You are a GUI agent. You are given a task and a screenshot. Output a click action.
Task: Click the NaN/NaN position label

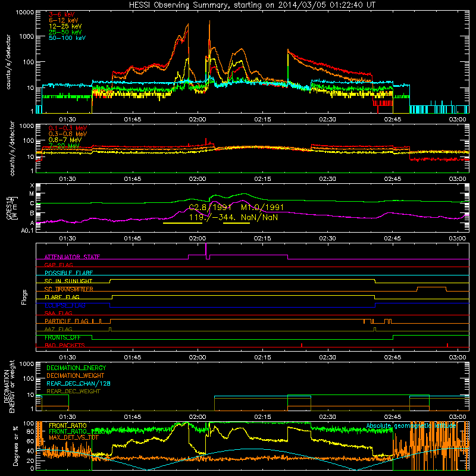click(259, 217)
